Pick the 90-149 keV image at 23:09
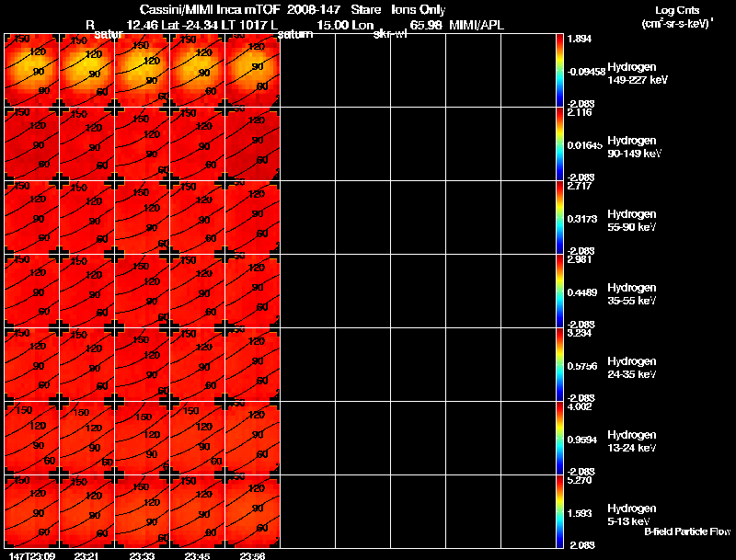Viewport: 736px width, 560px height. tap(31, 143)
